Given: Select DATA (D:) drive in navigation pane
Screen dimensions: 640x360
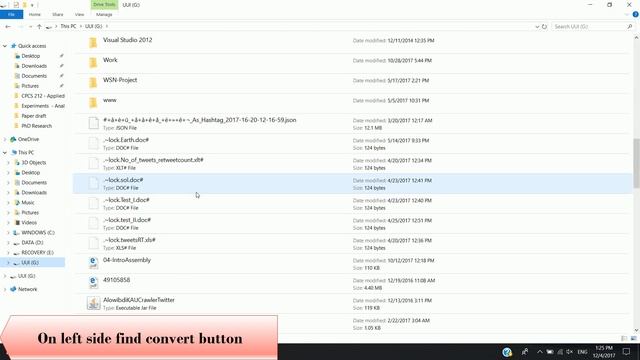Looking at the screenshot, I should [32, 242].
